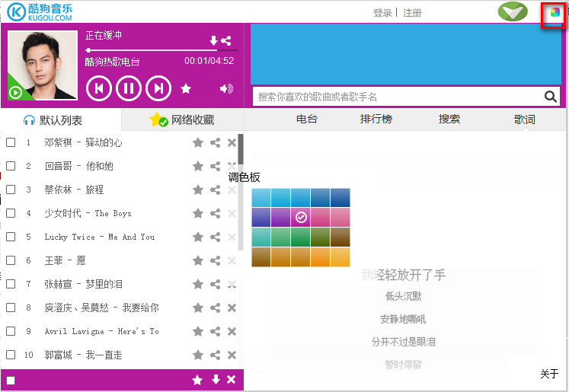Screen dimensions: 569x392
Task: Open the skin color palette icon
Action: click(x=555, y=13)
